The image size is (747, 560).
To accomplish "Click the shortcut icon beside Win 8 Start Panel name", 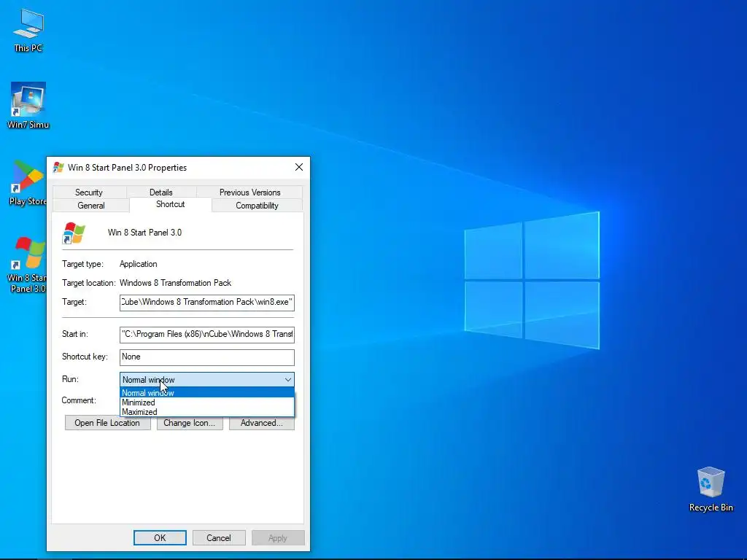I will point(74,233).
